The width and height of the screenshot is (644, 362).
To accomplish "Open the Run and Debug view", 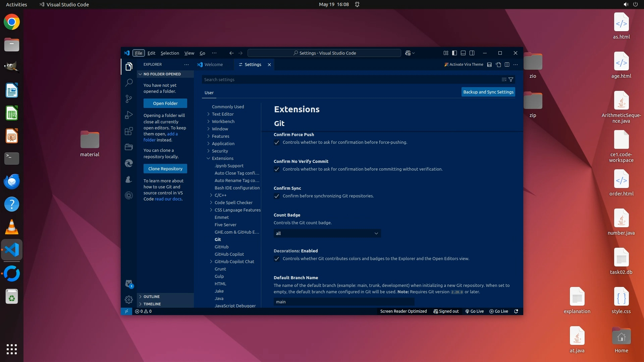I will tap(129, 115).
